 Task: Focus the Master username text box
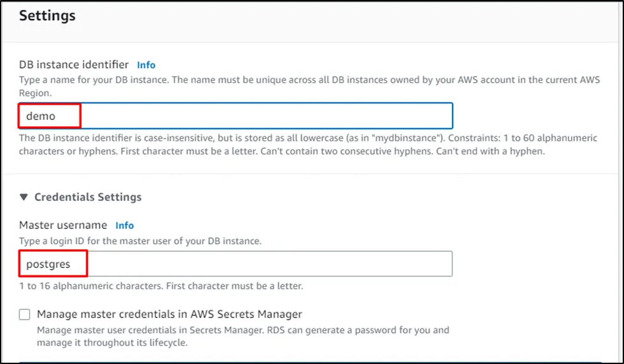pos(255,263)
